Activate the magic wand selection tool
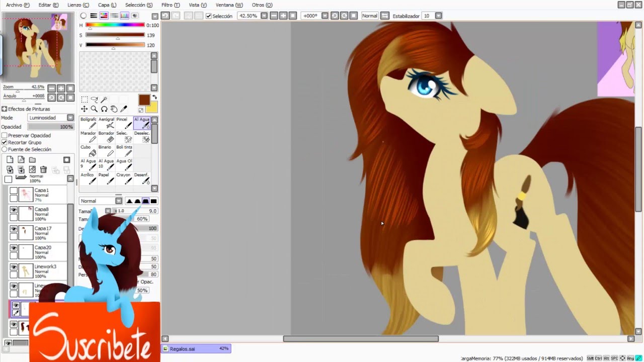Viewport: 644px width, 362px height. [104, 100]
